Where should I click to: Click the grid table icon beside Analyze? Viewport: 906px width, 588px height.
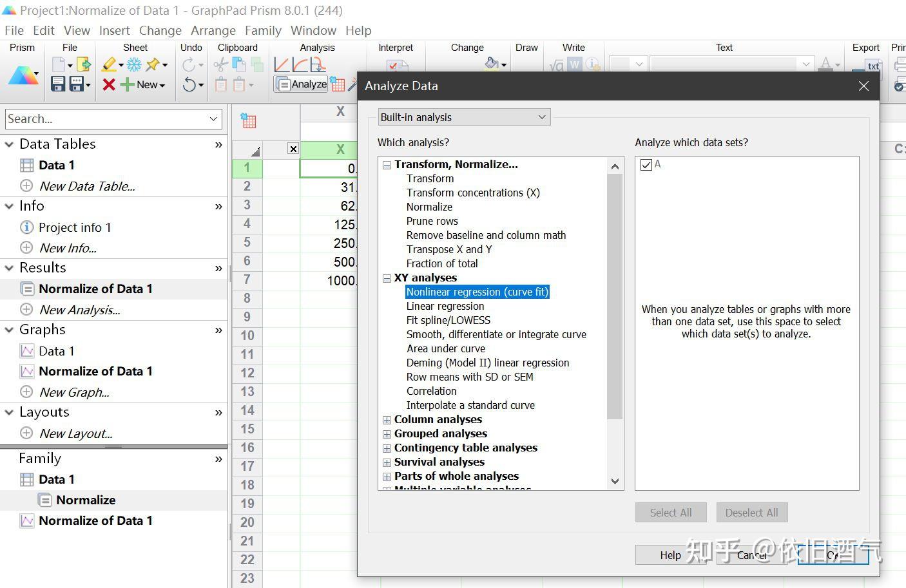pyautogui.click(x=338, y=84)
